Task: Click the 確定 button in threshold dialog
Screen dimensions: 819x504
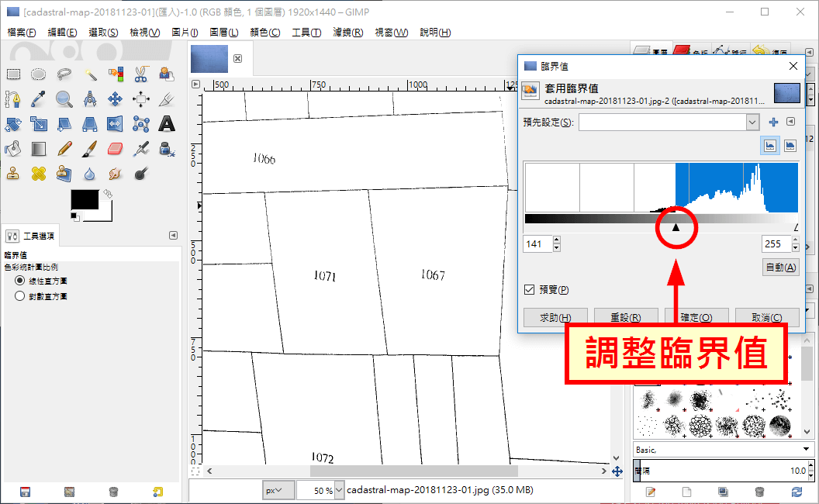Action: coord(696,318)
